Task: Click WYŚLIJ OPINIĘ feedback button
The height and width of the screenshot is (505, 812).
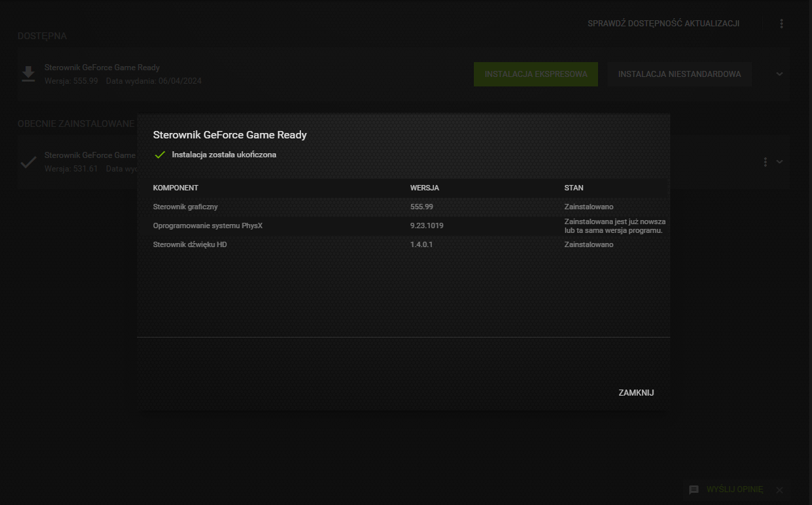Action: coord(734,489)
